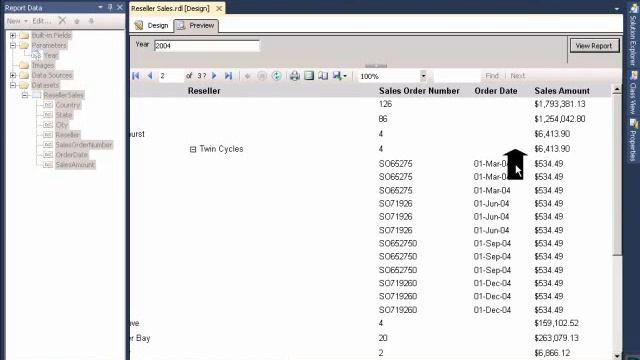Select the Reseller field
Image resolution: width=640 pixels, height=360 pixels.
point(67,135)
